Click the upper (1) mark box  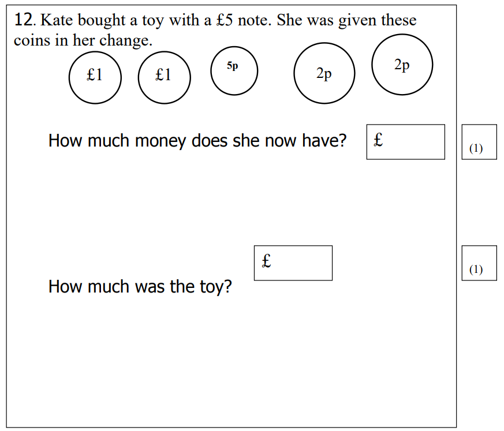tap(479, 142)
